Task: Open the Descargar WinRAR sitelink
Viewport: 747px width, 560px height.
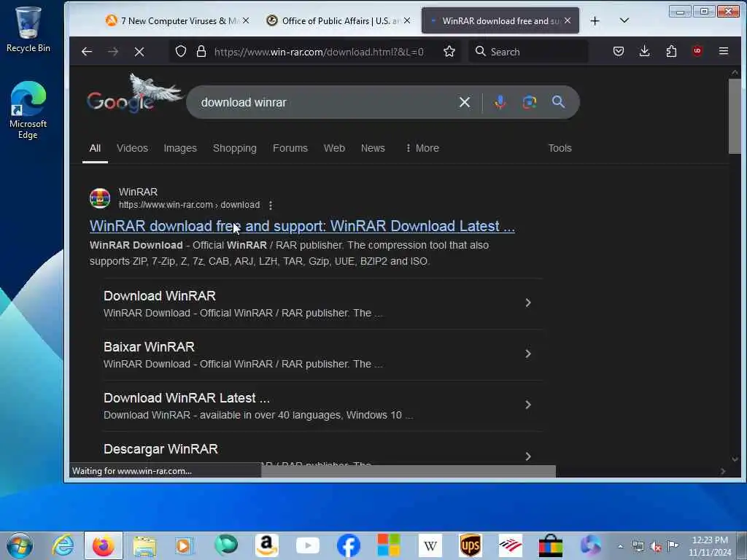Action: pyautogui.click(x=160, y=449)
